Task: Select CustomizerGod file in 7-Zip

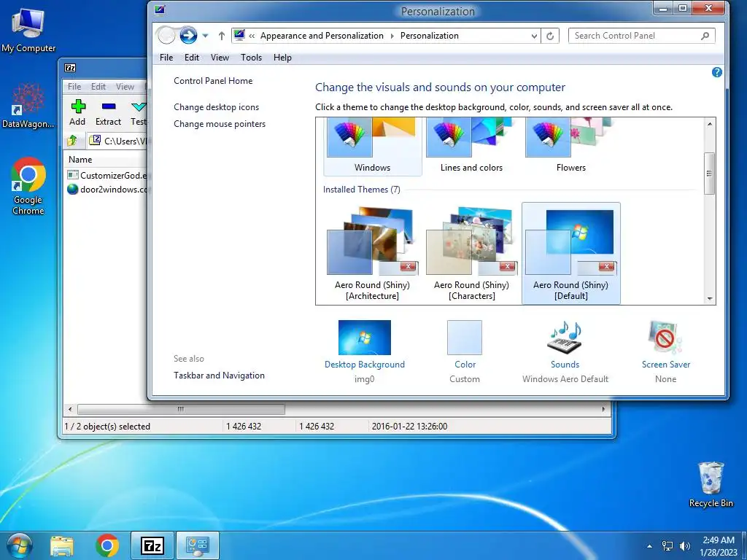Action: click(x=107, y=175)
